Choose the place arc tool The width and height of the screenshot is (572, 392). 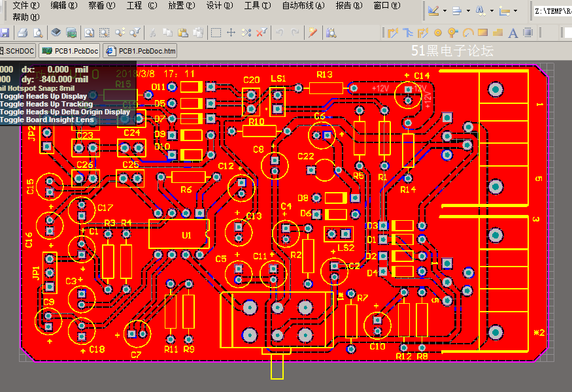[x=468, y=33]
